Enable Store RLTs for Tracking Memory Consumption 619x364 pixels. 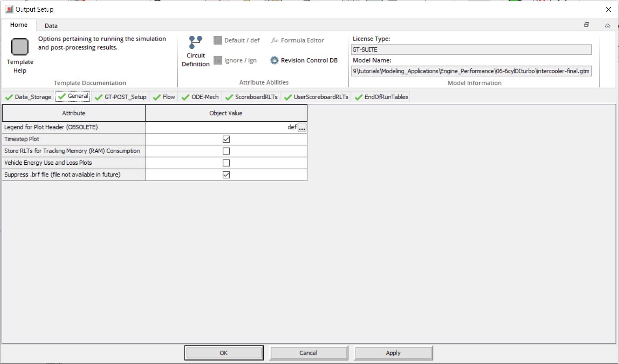pos(226,151)
